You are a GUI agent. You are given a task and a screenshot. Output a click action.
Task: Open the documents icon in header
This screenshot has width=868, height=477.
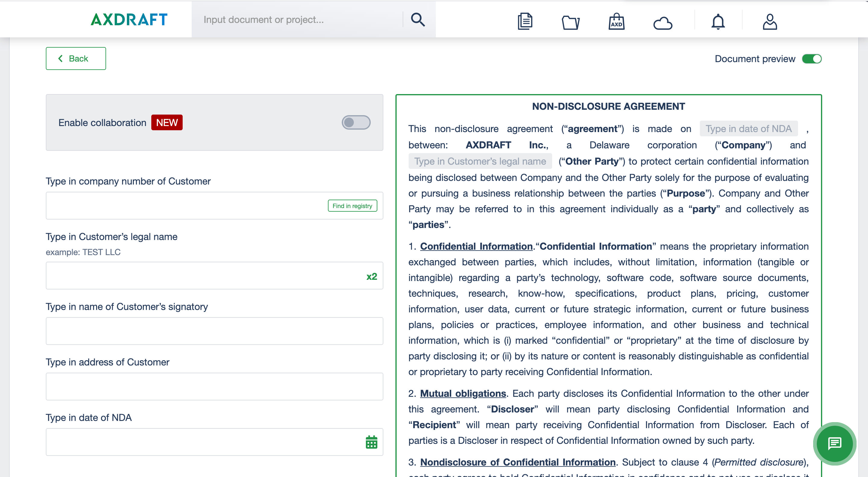[x=525, y=22]
